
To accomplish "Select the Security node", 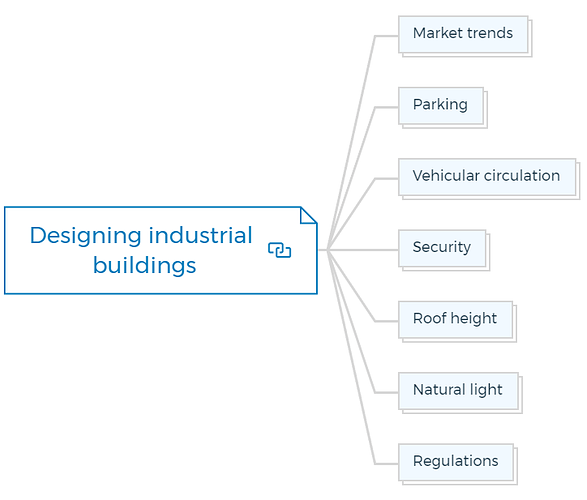I will [x=442, y=248].
